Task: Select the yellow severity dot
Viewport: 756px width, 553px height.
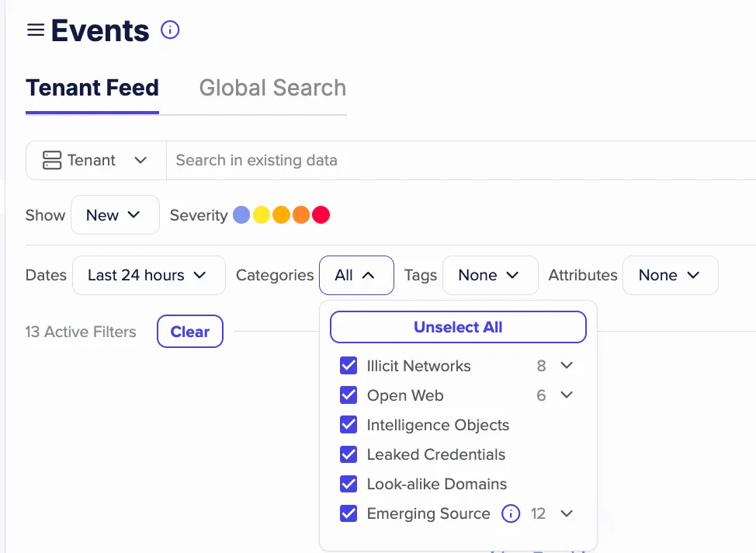Action: coord(262,214)
